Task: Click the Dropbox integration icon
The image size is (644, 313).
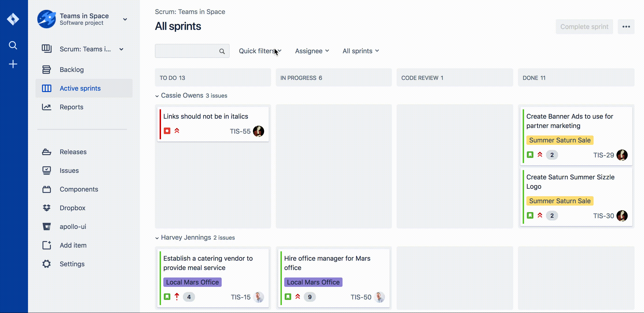Action: click(x=46, y=208)
